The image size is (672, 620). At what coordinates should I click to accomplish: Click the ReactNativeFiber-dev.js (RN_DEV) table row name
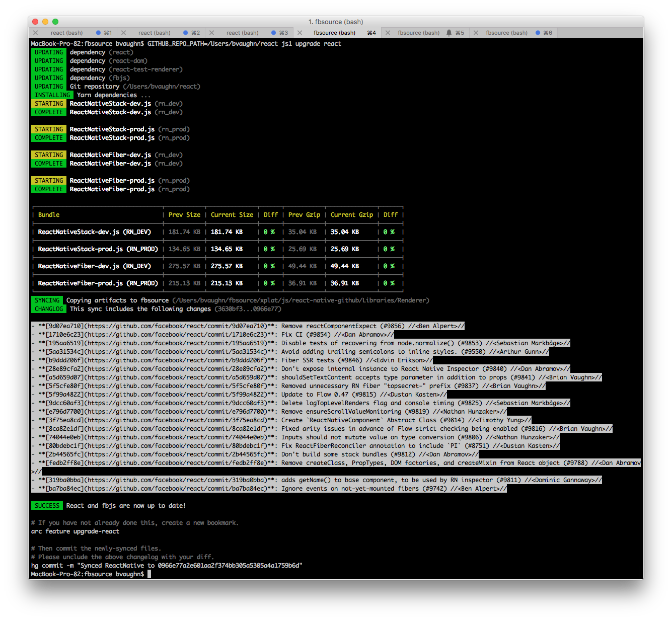point(95,266)
